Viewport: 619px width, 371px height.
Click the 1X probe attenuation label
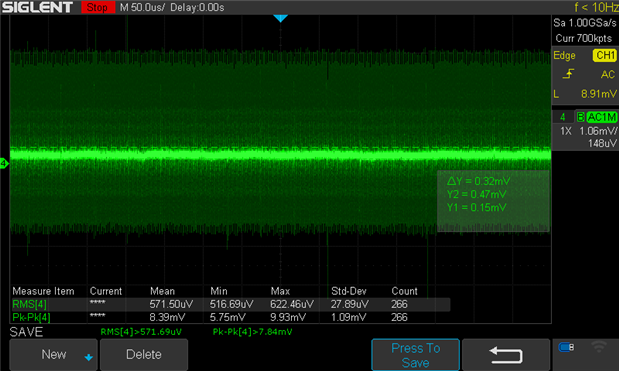point(566,131)
